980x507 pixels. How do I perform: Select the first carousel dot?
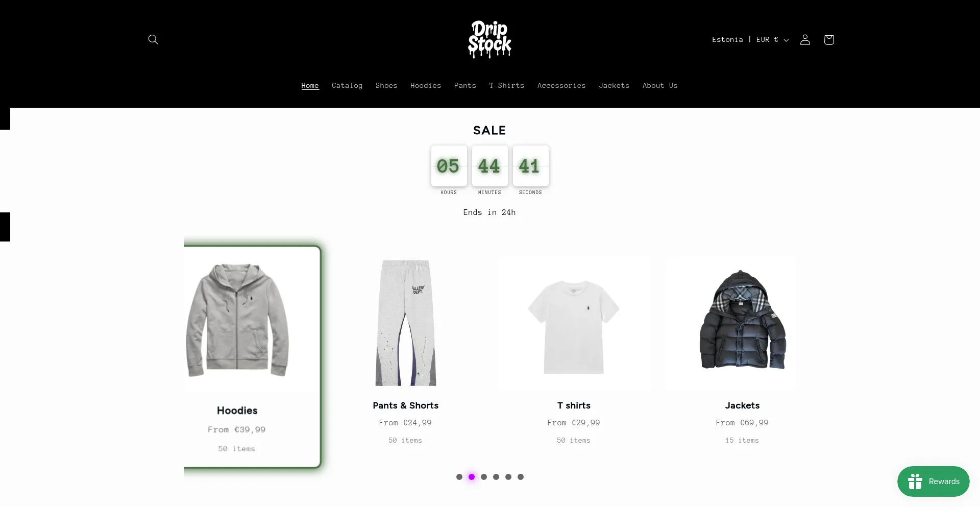(459, 477)
